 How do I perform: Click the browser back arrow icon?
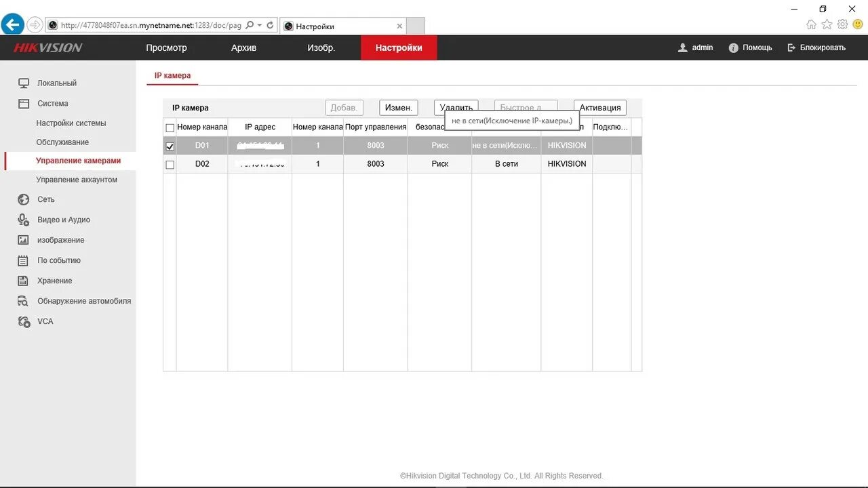point(12,24)
